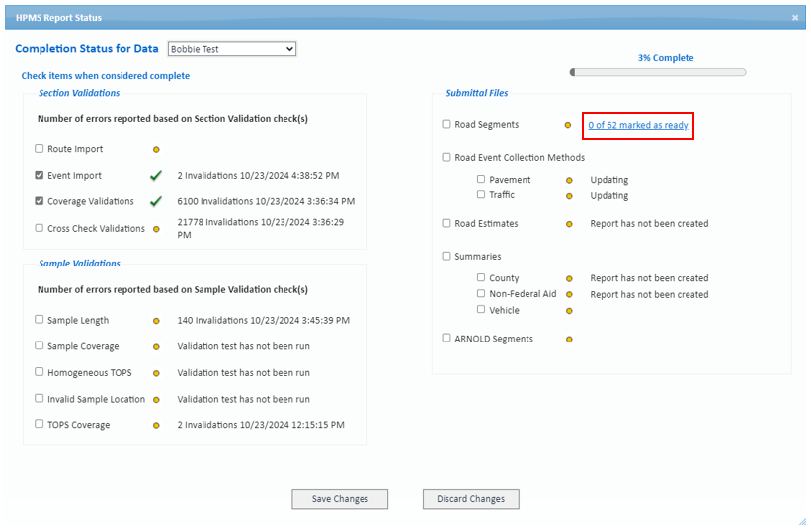Image resolution: width=811 pixels, height=532 pixels.
Task: Click the green checkmark beside Coverage Validations
Action: click(x=156, y=201)
